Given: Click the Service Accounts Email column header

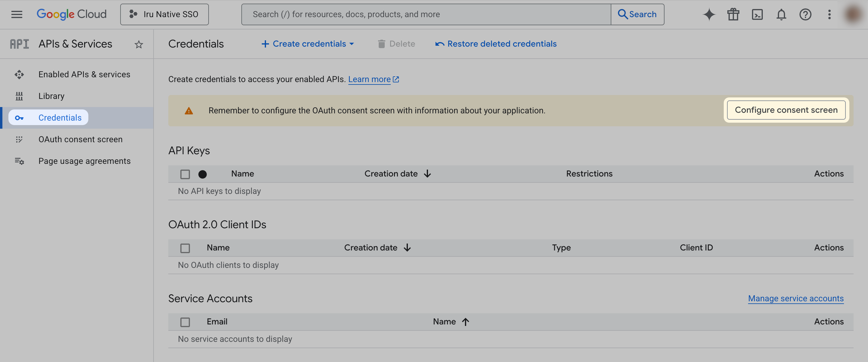Looking at the screenshot, I should point(217,322).
